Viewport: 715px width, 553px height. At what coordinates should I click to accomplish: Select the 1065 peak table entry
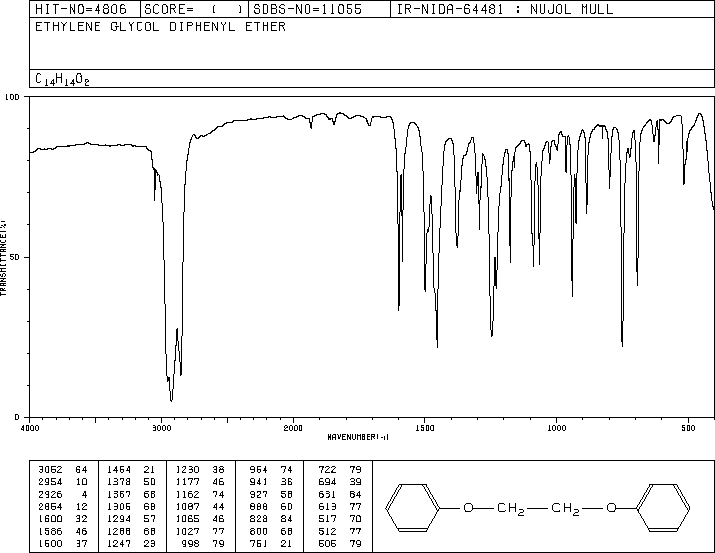click(200, 519)
